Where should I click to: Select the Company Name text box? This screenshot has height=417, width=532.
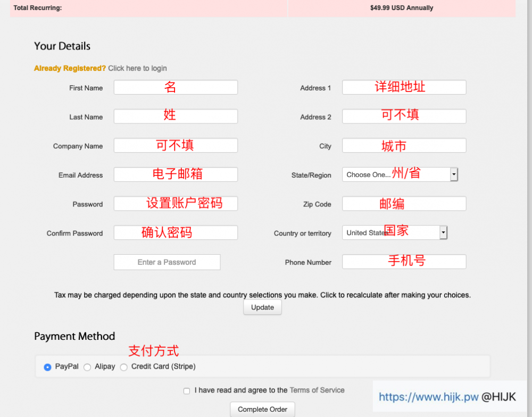point(176,146)
